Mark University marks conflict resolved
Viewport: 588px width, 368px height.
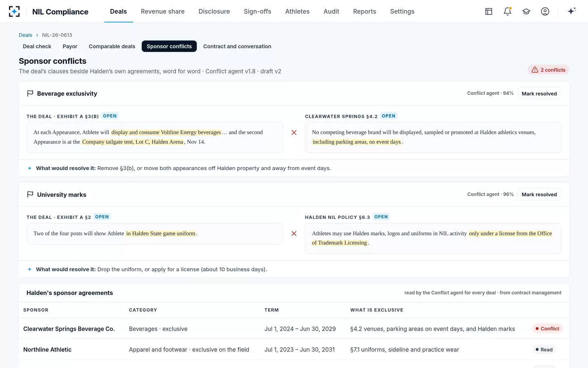pyautogui.click(x=539, y=194)
